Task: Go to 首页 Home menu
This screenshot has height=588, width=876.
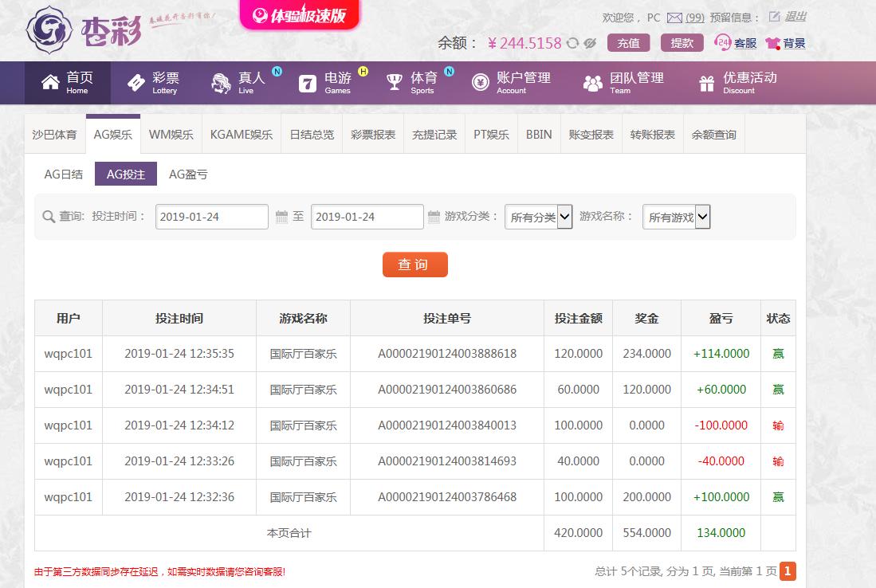Action: pos(68,83)
